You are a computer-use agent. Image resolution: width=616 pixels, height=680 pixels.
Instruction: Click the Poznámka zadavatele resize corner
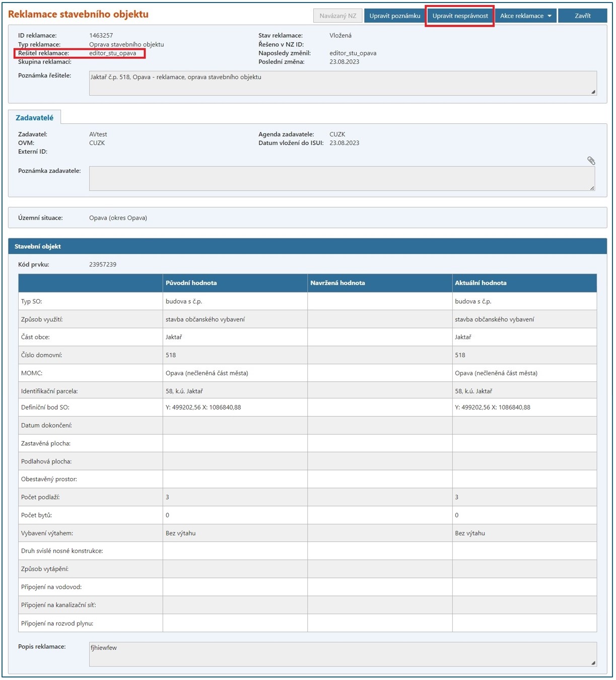click(x=592, y=188)
